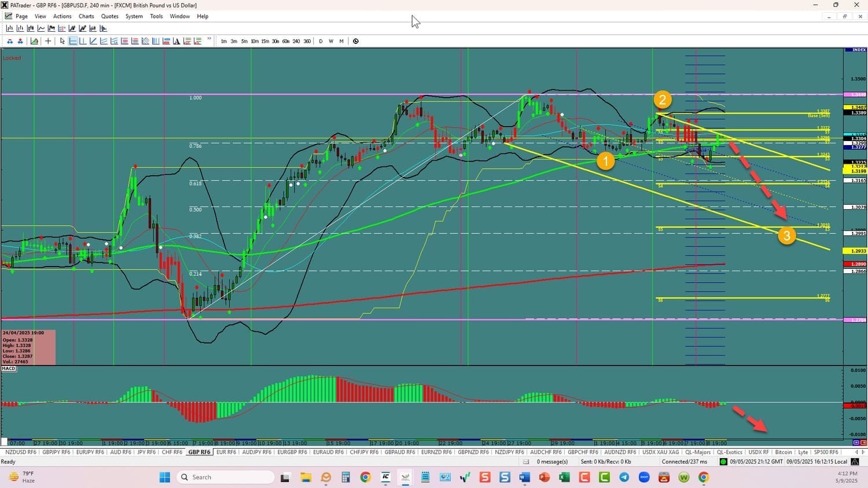Switch to the SP500 RF6 tab
This screenshot has height=488, width=868.
click(x=826, y=452)
